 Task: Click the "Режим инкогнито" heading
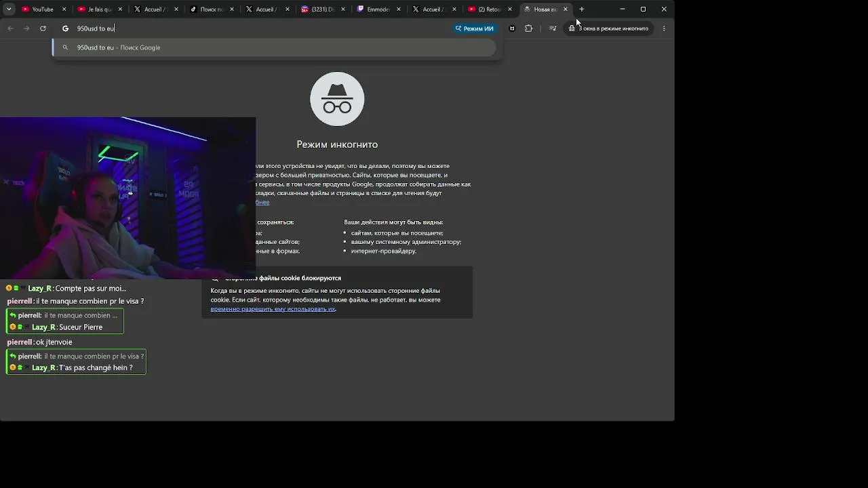[x=337, y=144]
